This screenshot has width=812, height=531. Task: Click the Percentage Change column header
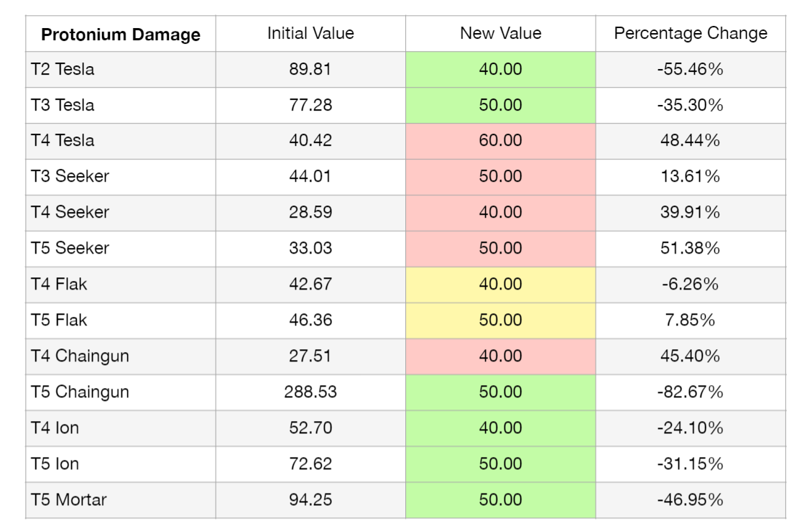690,34
